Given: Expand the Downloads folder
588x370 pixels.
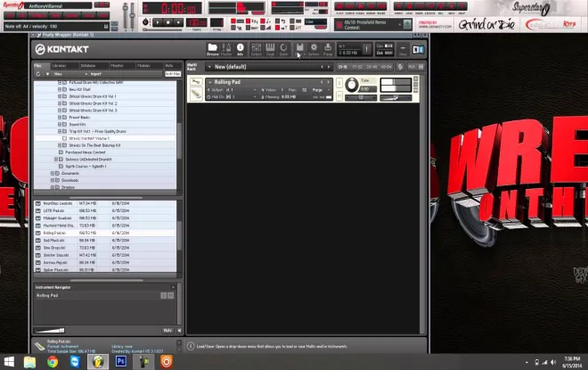Looking at the screenshot, I should coord(53,180).
